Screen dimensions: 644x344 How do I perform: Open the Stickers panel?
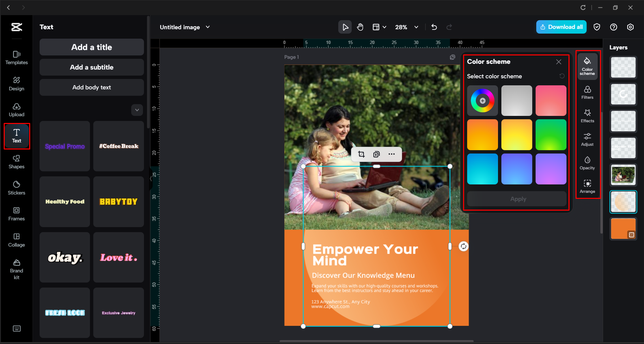point(16,187)
